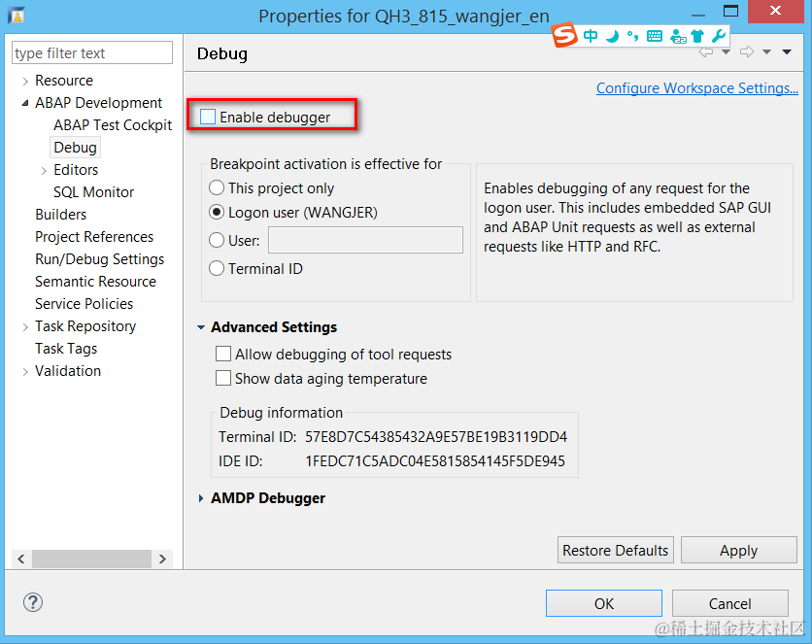Click the Cancel button

point(729,603)
